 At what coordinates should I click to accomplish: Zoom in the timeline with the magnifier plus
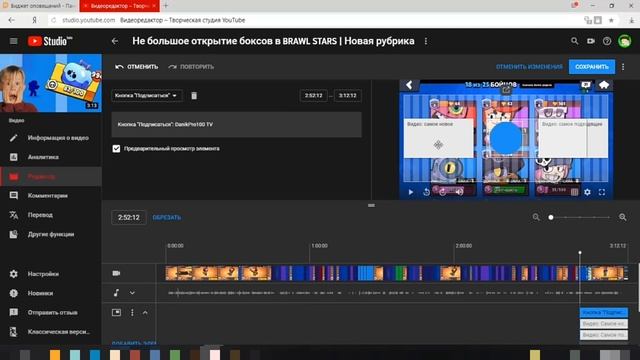coord(622,218)
